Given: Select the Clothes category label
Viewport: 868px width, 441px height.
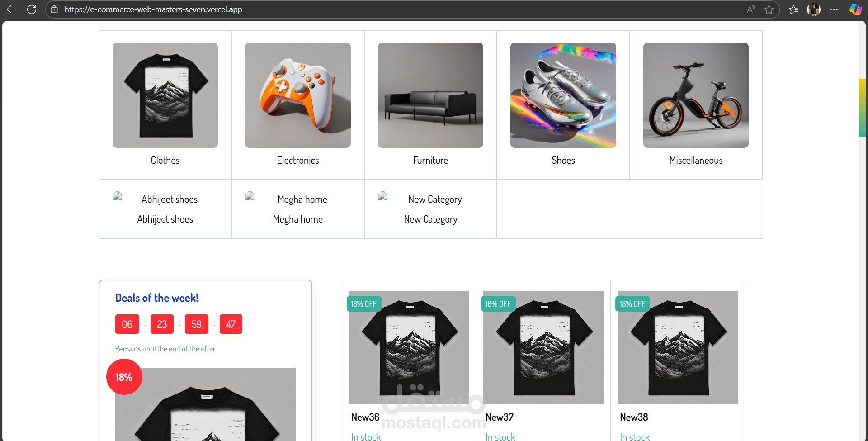Looking at the screenshot, I should click(165, 161).
